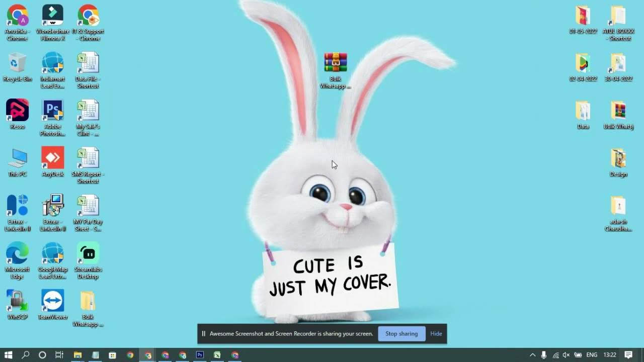Image resolution: width=644 pixels, height=362 pixels.
Task: Switch to Photoshop on the taskbar
Action: [200, 355]
